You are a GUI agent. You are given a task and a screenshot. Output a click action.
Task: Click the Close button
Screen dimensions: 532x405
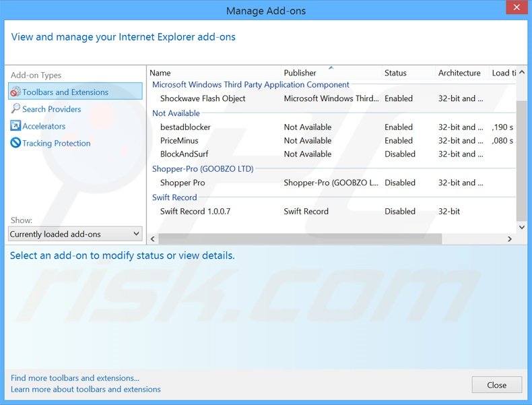pyautogui.click(x=497, y=385)
